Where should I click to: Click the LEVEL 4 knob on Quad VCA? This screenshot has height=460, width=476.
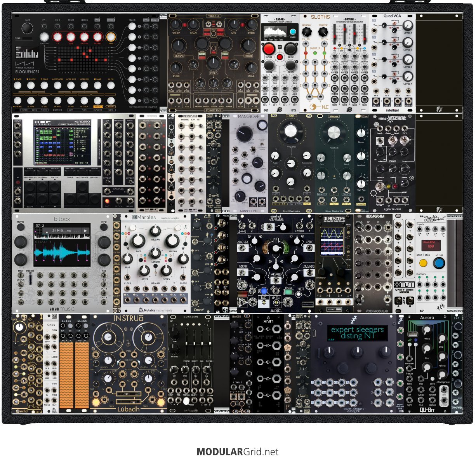tap(407, 77)
